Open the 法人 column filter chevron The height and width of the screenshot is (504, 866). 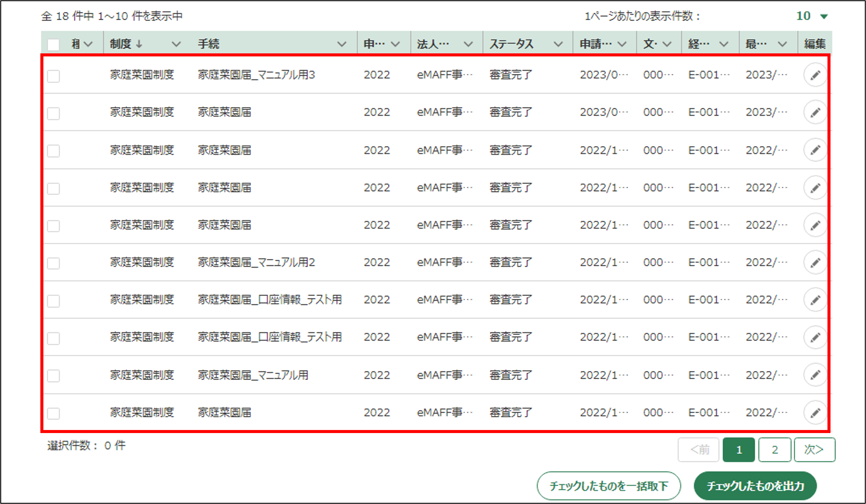point(468,44)
